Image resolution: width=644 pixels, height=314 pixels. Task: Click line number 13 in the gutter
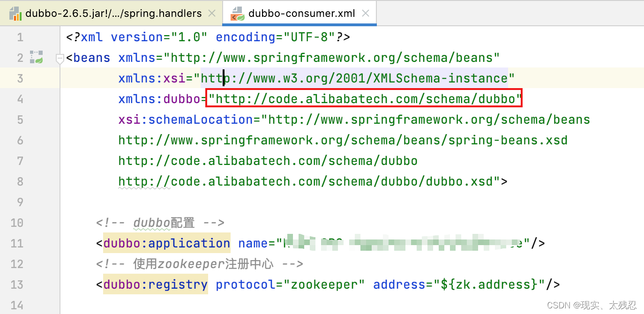[17, 284]
